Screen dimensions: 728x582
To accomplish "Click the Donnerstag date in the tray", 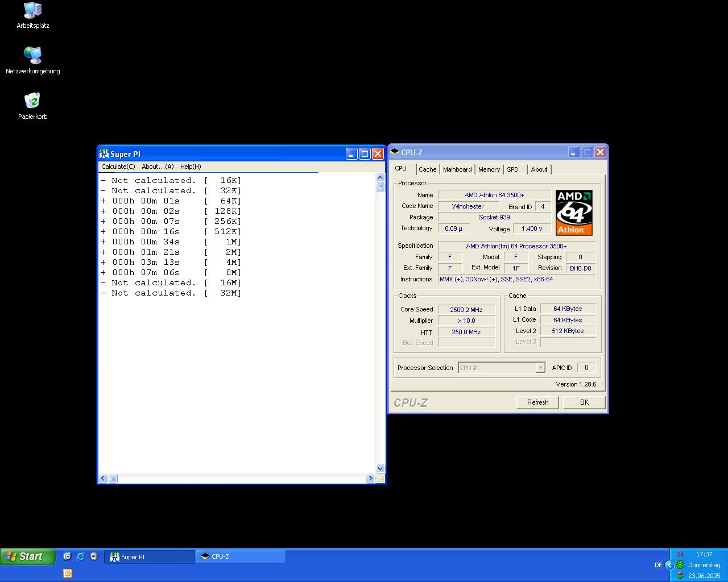I will pos(704,565).
